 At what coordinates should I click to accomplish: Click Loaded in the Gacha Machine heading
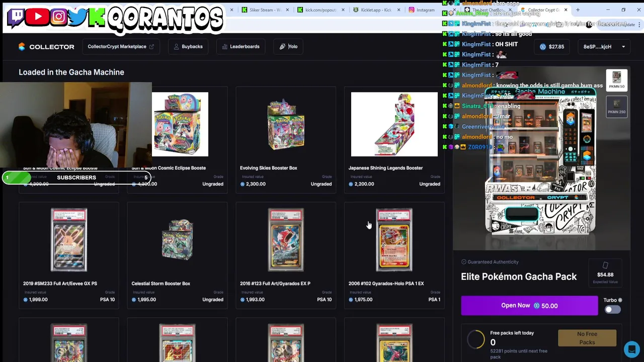(x=71, y=72)
